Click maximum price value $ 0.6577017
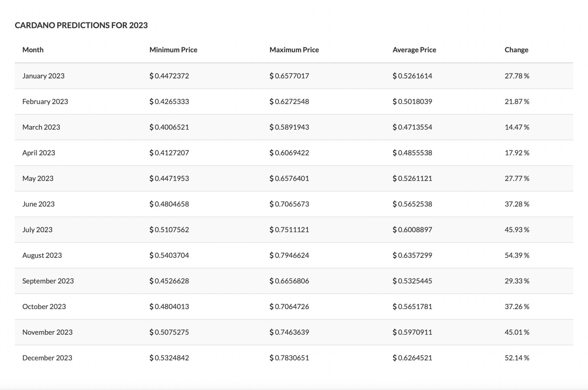Screen dimensions: 588x390 pyautogui.click(x=289, y=76)
